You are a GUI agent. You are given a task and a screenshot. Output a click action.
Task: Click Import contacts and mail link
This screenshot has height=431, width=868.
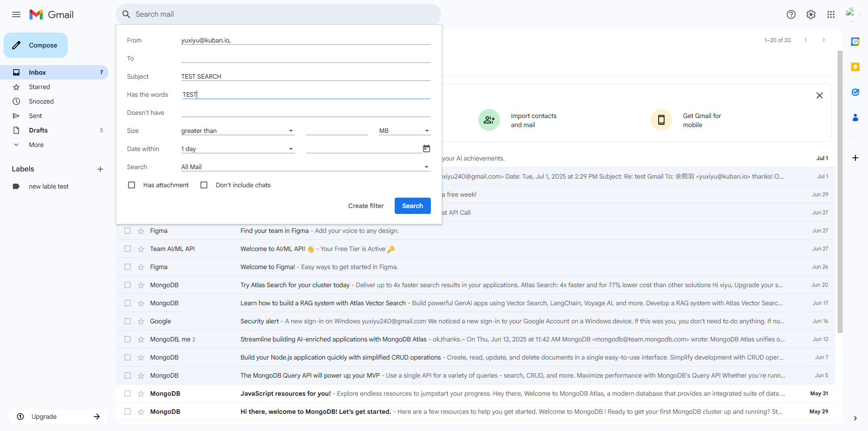click(x=533, y=120)
